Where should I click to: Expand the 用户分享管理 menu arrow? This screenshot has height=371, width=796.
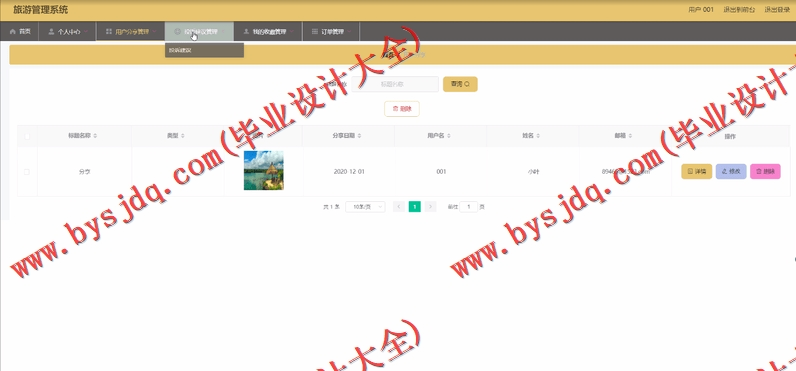click(x=154, y=31)
